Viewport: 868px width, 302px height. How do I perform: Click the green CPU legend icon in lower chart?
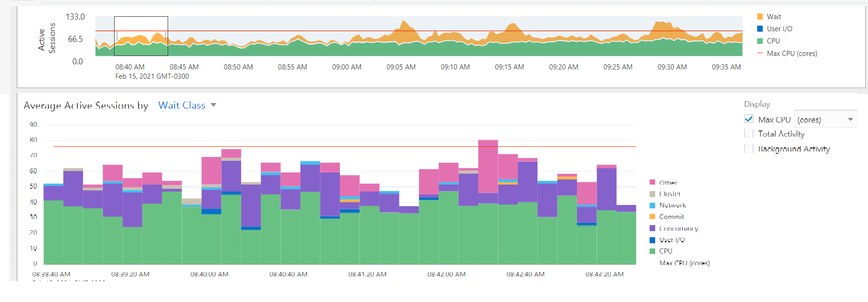pos(652,251)
